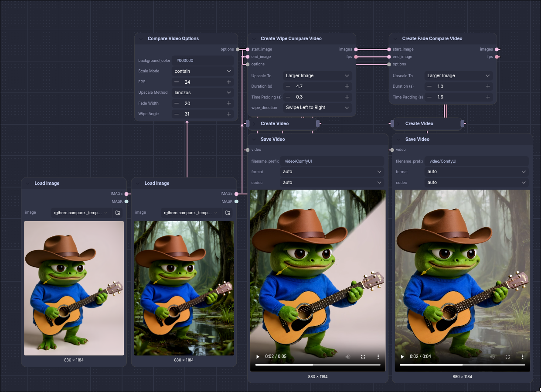The image size is (541, 392).
Task: Increase Duration in Wipe Compare node
Action: (x=347, y=86)
